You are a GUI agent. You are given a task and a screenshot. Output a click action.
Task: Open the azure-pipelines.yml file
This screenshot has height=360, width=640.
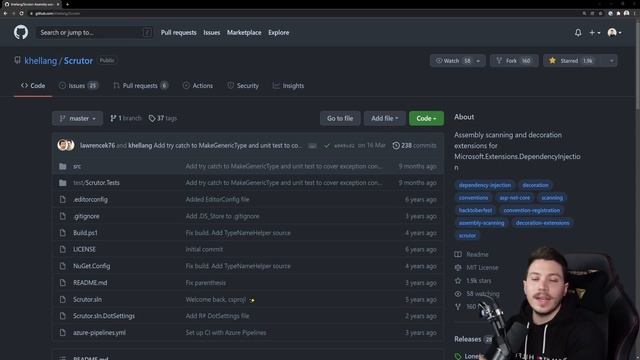coord(99,333)
